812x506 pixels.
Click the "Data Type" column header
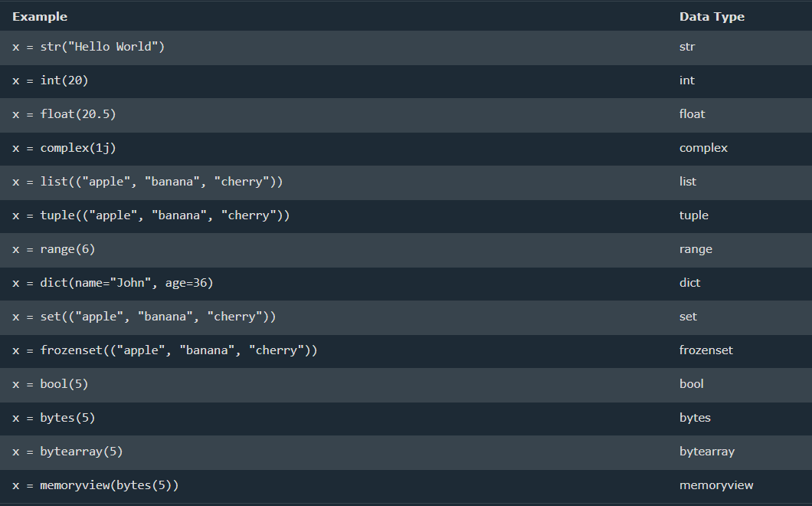pos(712,16)
